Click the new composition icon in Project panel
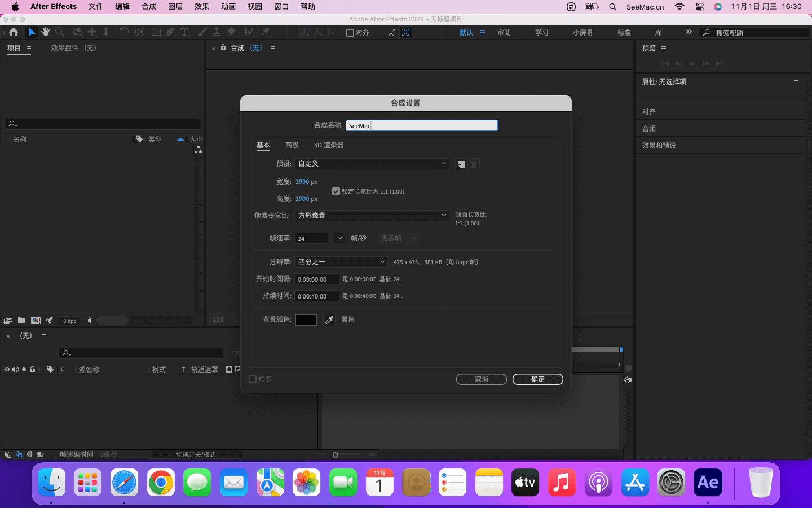This screenshot has width=812, height=508. pos(36,321)
